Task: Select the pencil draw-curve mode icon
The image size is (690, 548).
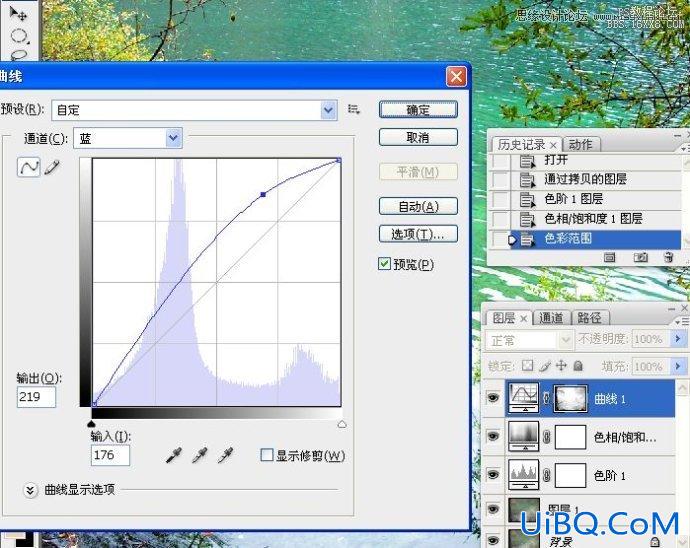Action: click(x=52, y=167)
